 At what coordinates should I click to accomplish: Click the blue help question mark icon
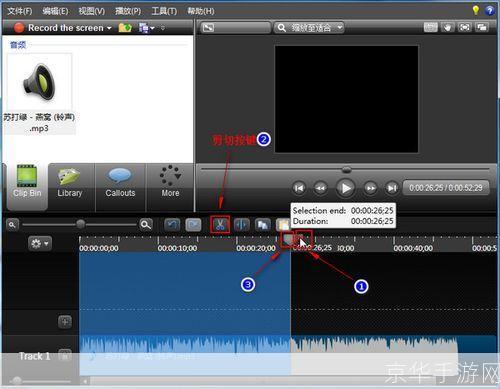pyautogui.click(x=490, y=11)
